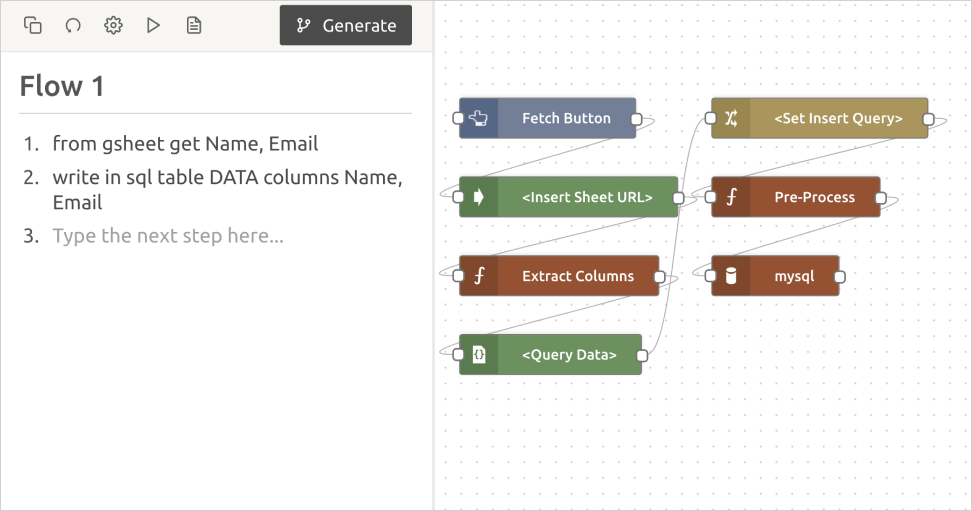Select step 1 'from gsheet get Name, Email'
Viewport: 972px width, 511px height.
pos(185,144)
